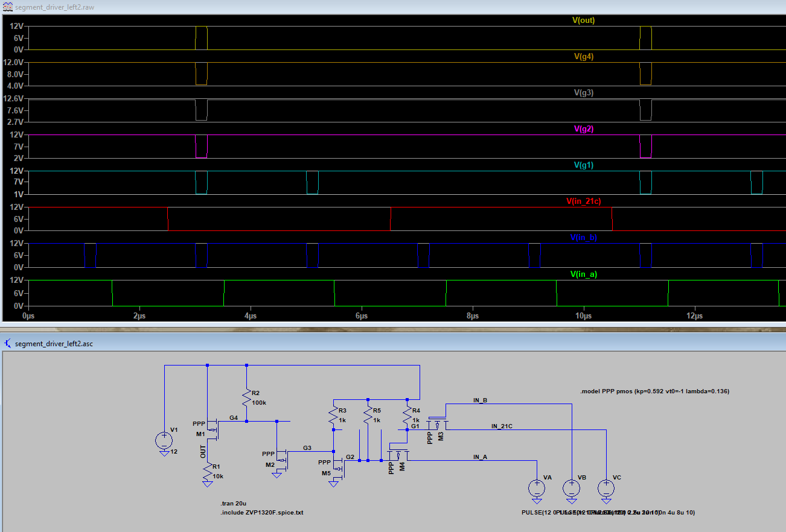Select the VA pulse voltage source
Screen dimensions: 786x532
[x=536, y=487]
